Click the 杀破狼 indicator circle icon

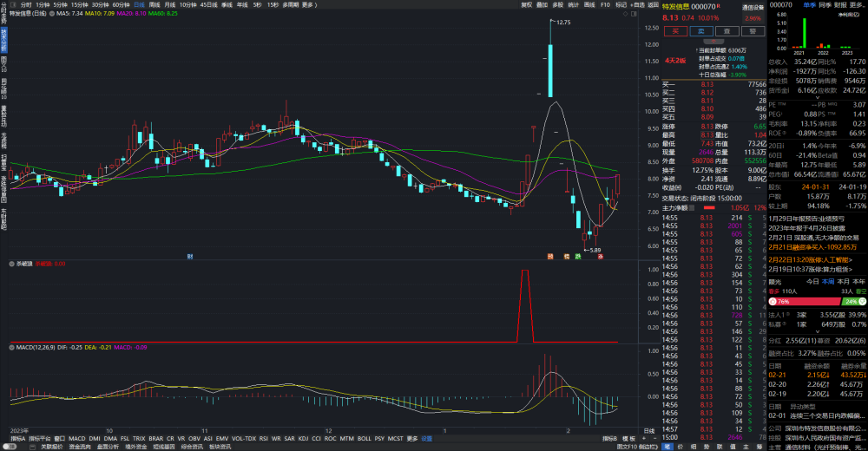(11, 264)
